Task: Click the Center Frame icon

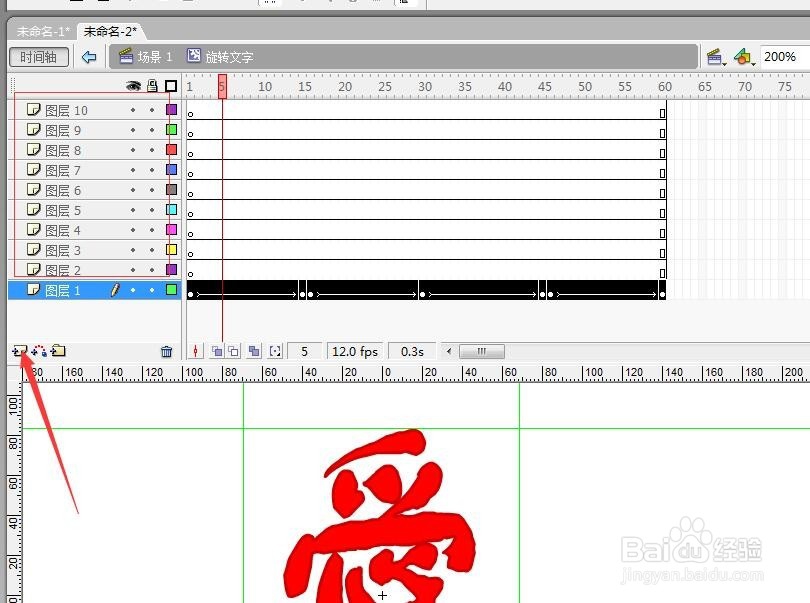Action: [x=196, y=351]
